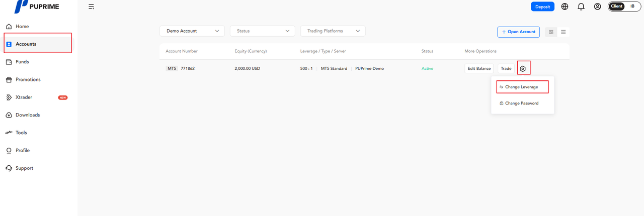Open the notifications bell icon
Screen dimensions: 644x216
click(x=581, y=7)
